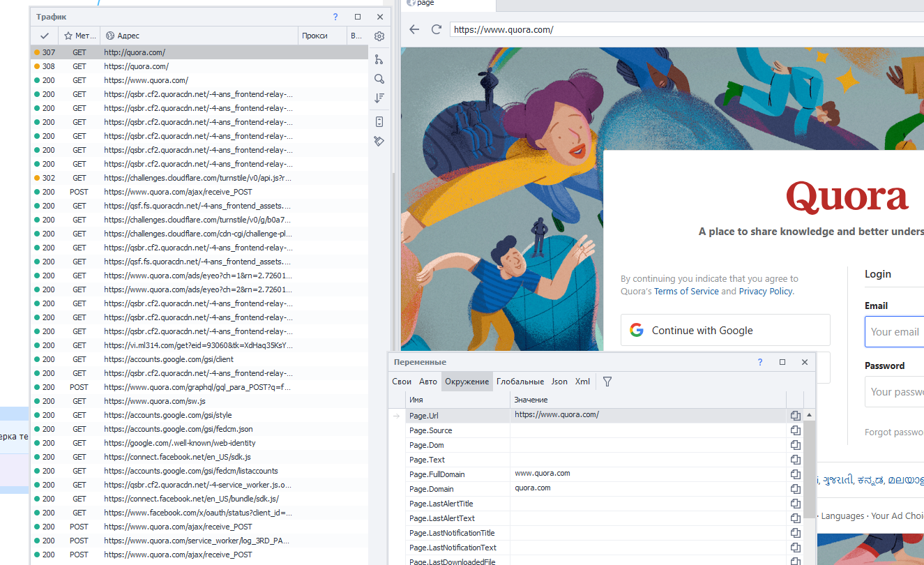924x565 pixels.
Task: Open the Terms of Service link
Action: (686, 292)
